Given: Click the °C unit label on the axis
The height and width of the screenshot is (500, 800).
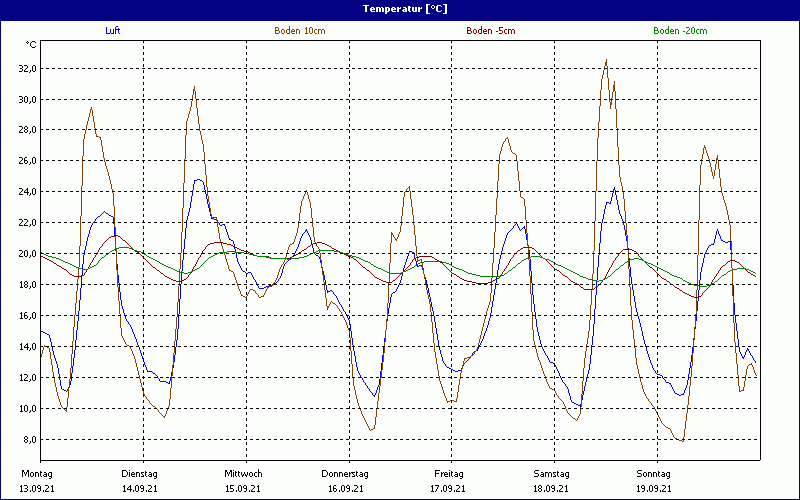Looking at the screenshot, I should pos(31,45).
